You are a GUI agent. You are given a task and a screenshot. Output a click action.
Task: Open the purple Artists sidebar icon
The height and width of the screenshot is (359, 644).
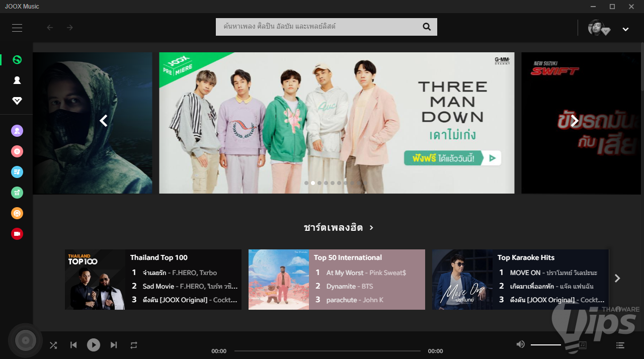click(x=17, y=131)
